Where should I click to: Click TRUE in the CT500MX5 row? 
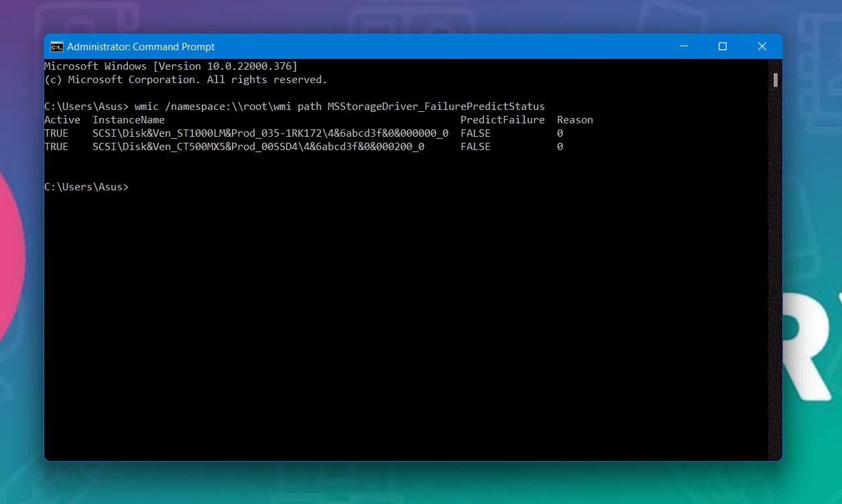click(56, 147)
